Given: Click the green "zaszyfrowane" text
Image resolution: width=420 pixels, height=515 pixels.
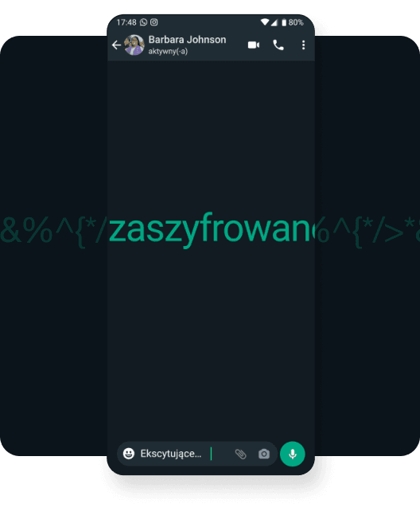Looking at the screenshot, I should point(210,229).
